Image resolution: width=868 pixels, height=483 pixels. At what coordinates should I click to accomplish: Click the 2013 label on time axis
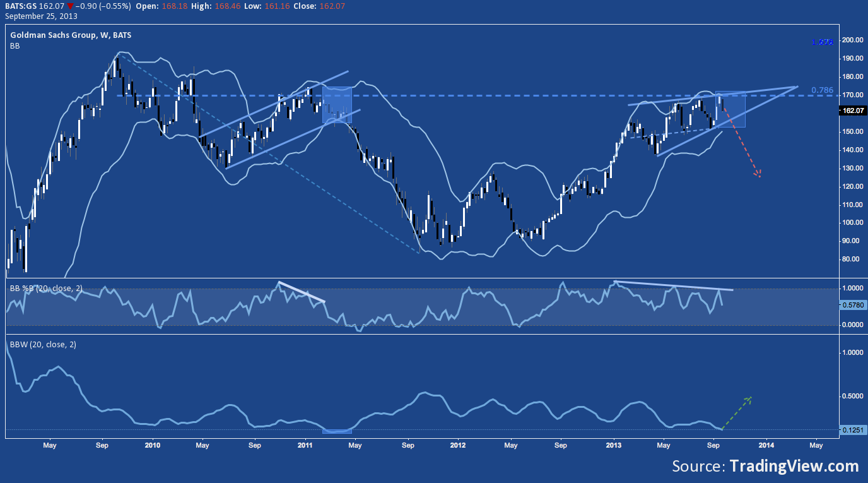613,445
